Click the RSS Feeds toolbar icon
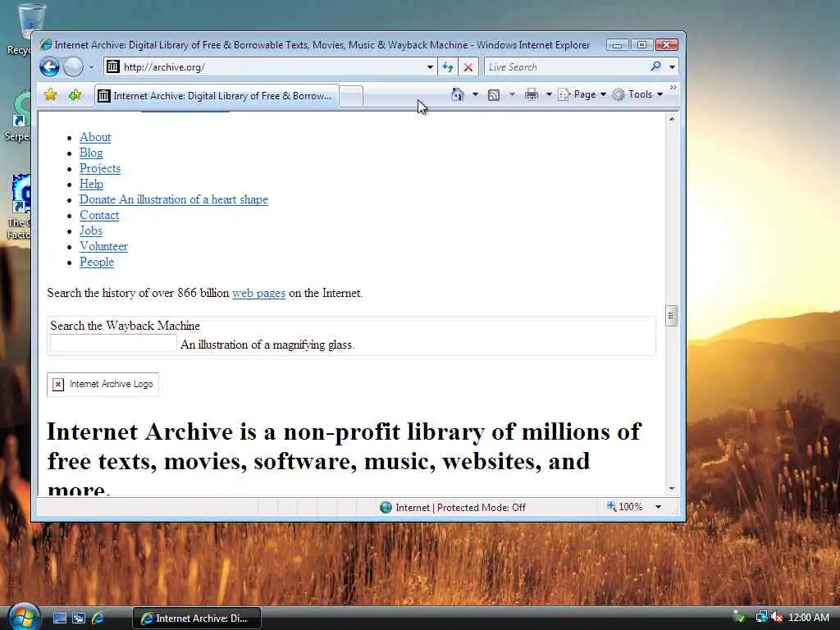Viewport: 840px width, 630px height. coord(494,95)
